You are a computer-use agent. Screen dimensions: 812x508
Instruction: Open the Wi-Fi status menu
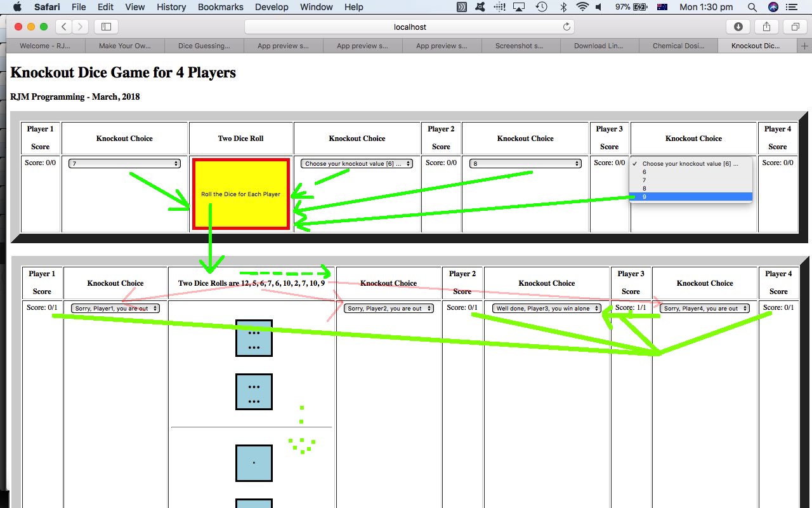(x=582, y=7)
